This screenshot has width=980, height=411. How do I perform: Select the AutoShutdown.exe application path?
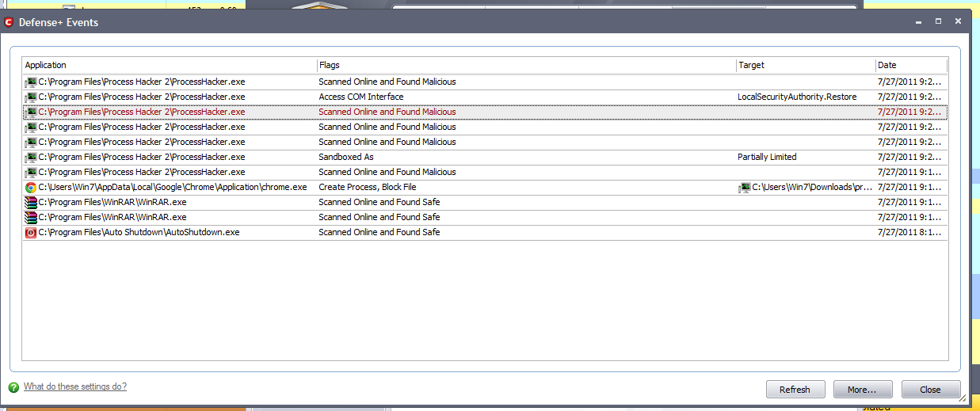pyautogui.click(x=139, y=232)
